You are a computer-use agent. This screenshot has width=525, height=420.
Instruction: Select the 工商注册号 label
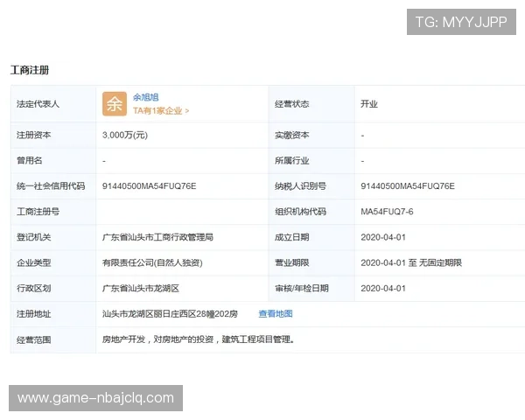pyautogui.click(x=38, y=212)
